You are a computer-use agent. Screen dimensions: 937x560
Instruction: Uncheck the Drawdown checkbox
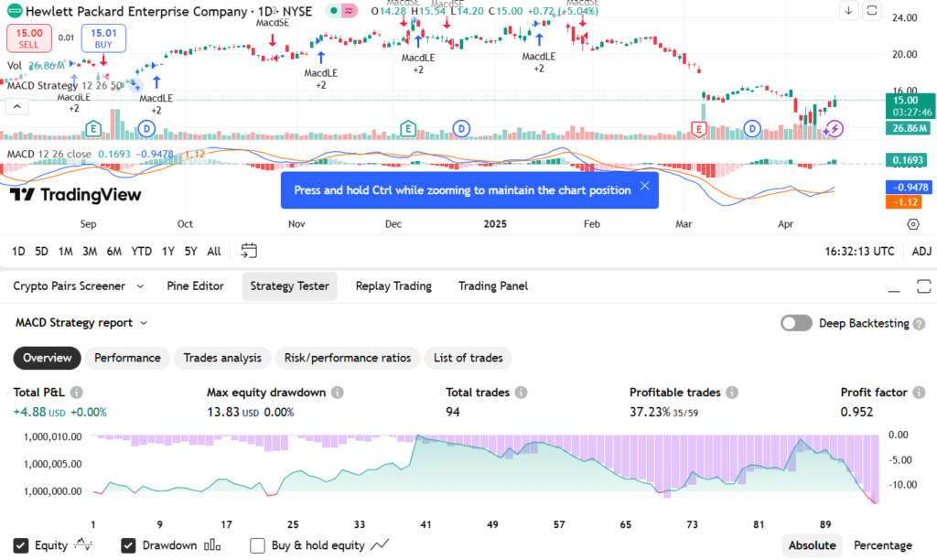click(x=128, y=545)
